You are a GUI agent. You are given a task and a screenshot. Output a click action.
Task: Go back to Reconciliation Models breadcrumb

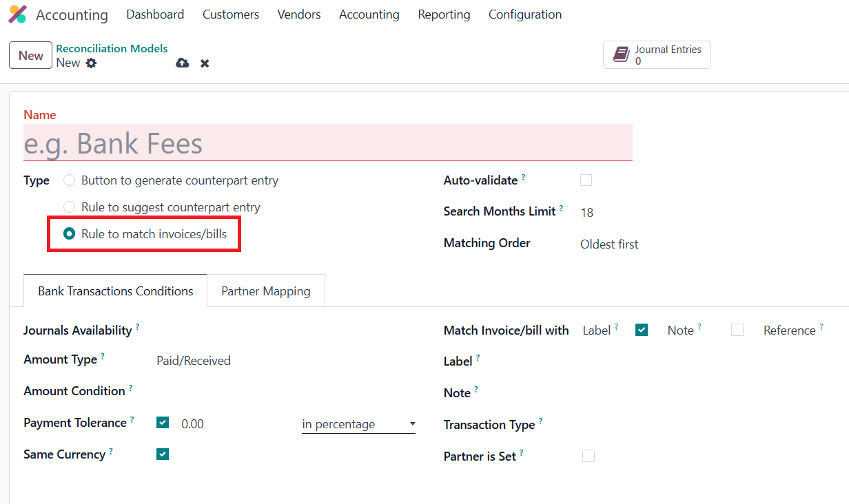112,49
